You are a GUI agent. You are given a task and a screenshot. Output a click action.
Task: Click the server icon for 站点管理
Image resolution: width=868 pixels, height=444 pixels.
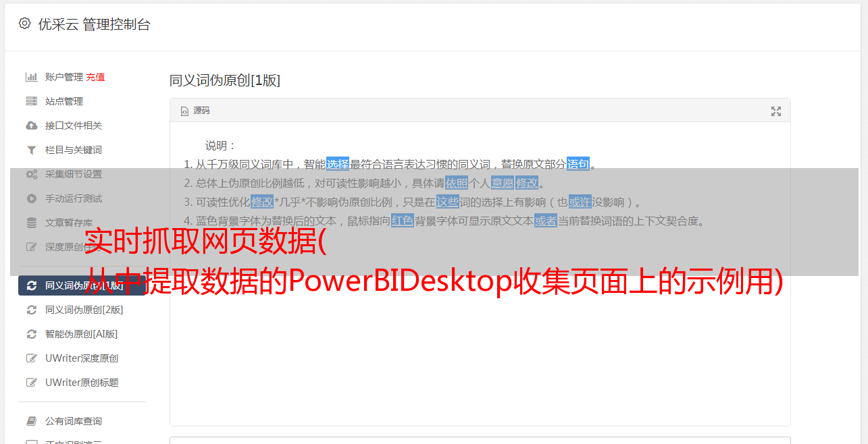click(x=31, y=101)
